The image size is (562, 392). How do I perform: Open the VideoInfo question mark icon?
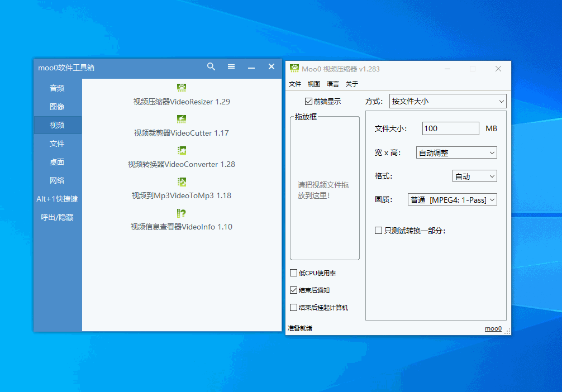pos(182,213)
